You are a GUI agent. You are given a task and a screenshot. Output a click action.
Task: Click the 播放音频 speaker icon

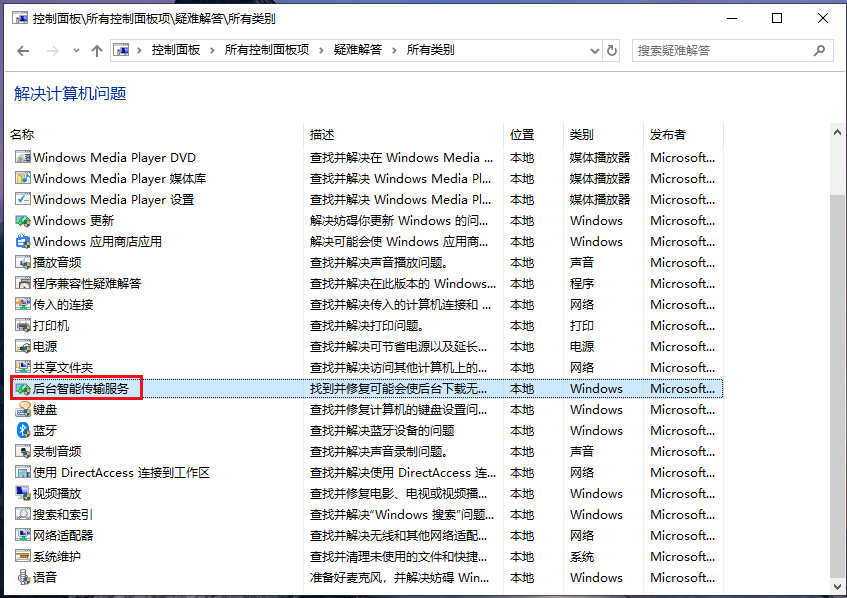(x=23, y=263)
